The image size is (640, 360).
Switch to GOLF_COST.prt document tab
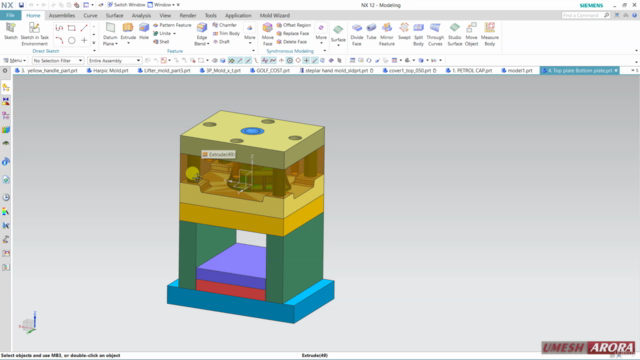pyautogui.click(x=270, y=71)
